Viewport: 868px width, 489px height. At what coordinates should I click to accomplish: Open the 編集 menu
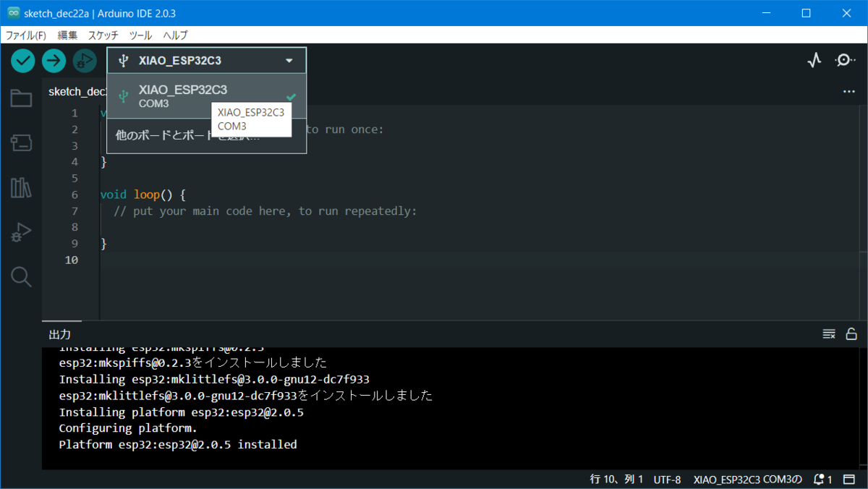click(67, 35)
